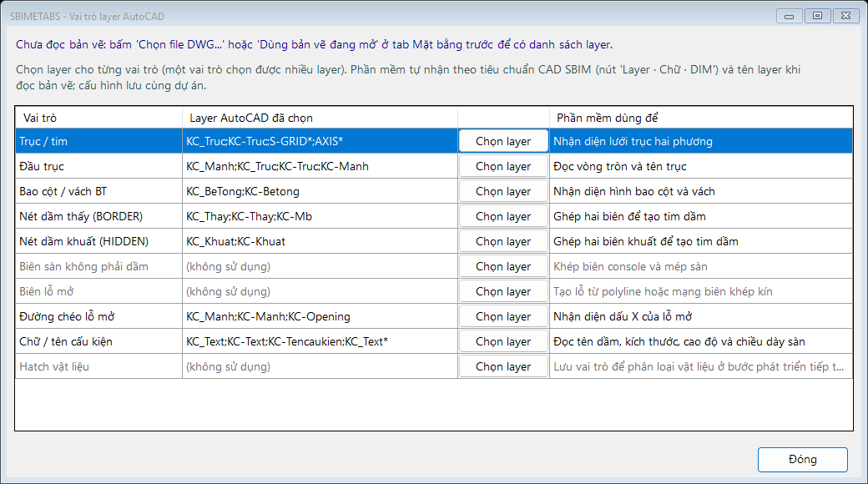Click the 'Vai trò' column header
Viewport: 868px width, 484px height.
click(98, 118)
